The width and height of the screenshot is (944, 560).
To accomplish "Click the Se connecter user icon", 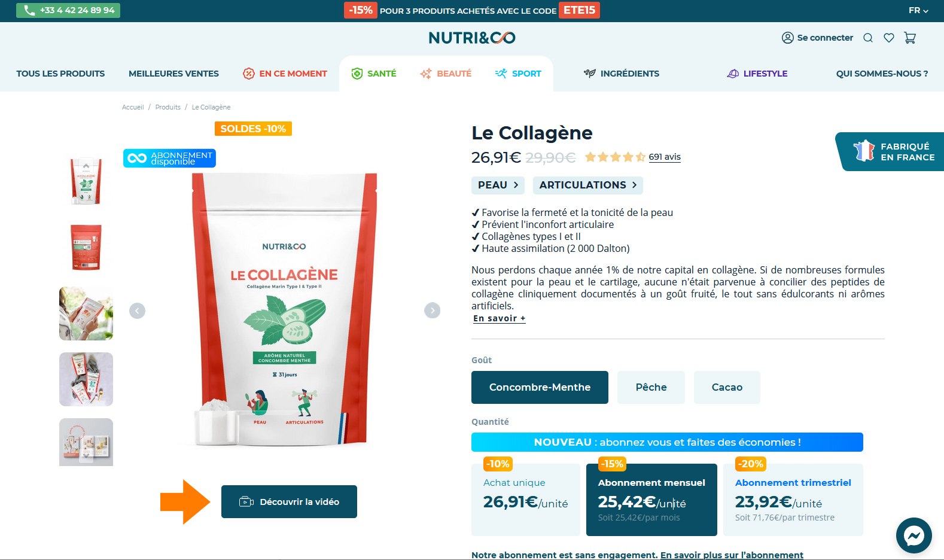I will click(x=787, y=38).
